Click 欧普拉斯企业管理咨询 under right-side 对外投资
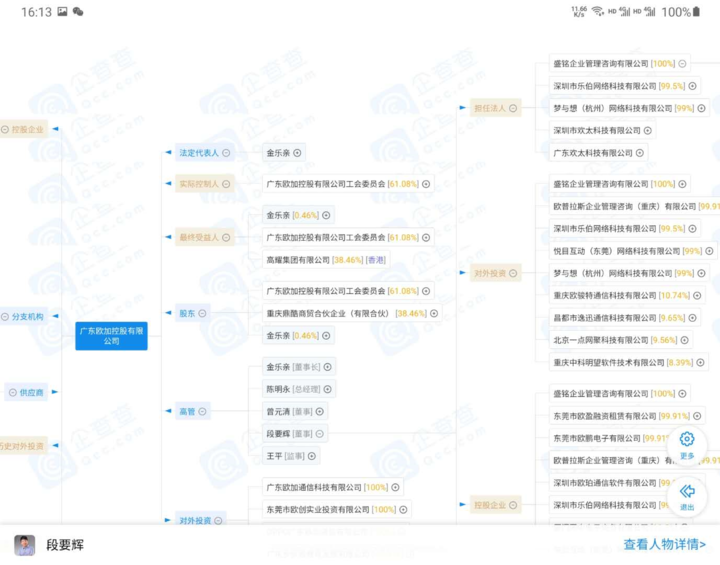The width and height of the screenshot is (720, 565). pyautogui.click(x=635, y=206)
